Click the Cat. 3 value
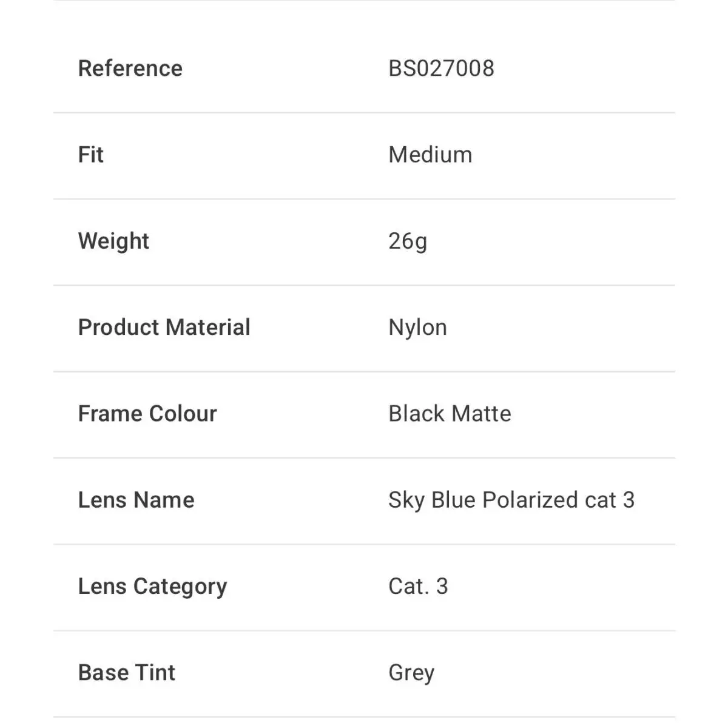The height and width of the screenshot is (728, 728). click(x=418, y=587)
